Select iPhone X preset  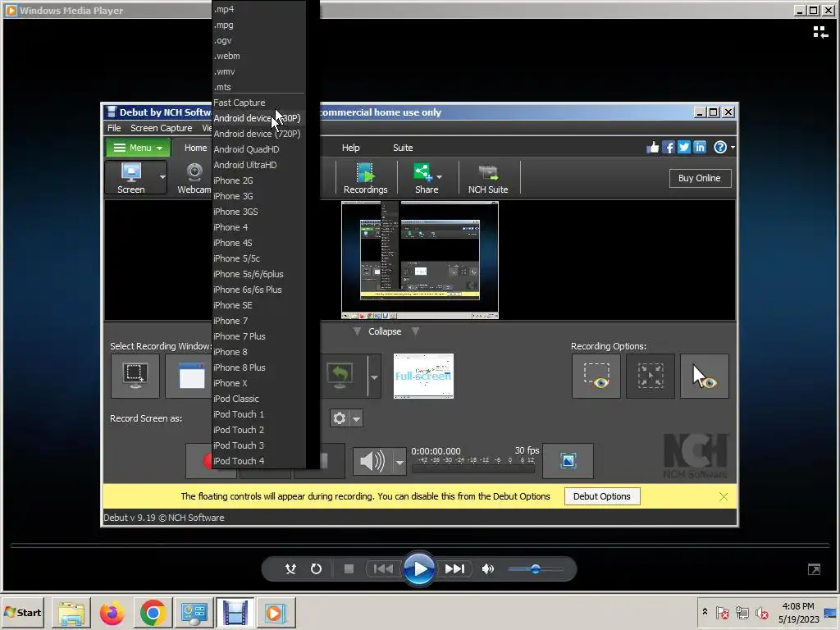258,383
